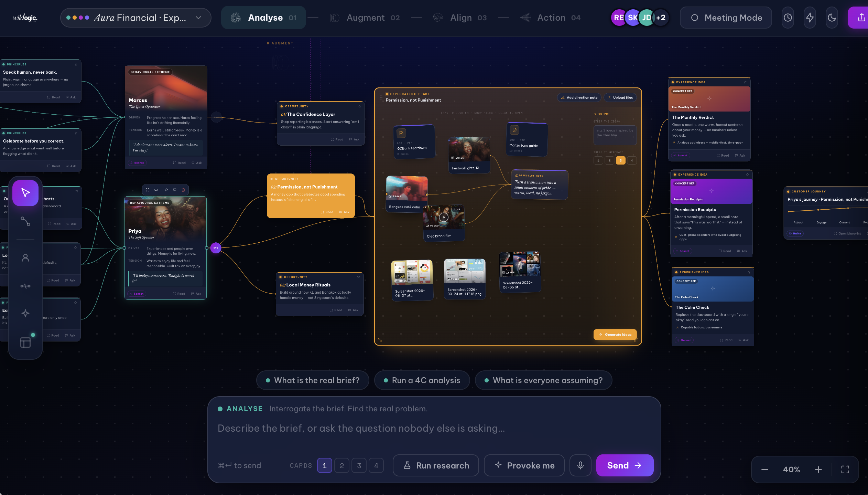This screenshot has height=495, width=868.
Task: Set cards count to 3
Action: pos(359,465)
